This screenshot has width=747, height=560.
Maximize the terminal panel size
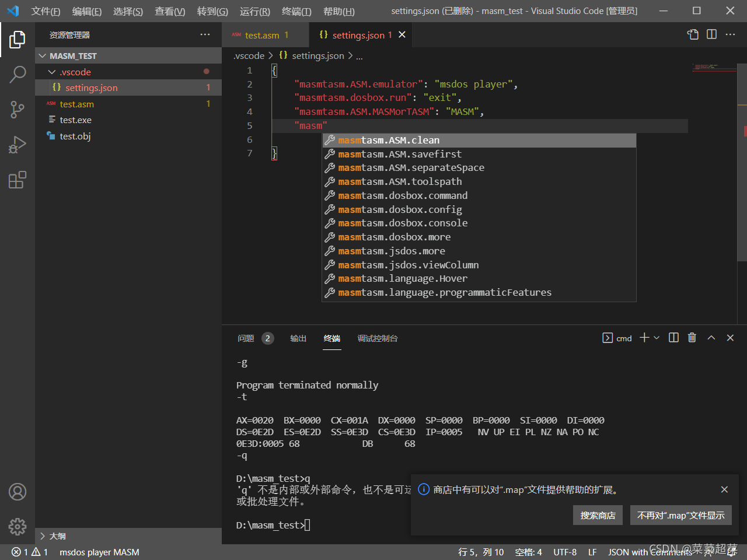click(711, 338)
